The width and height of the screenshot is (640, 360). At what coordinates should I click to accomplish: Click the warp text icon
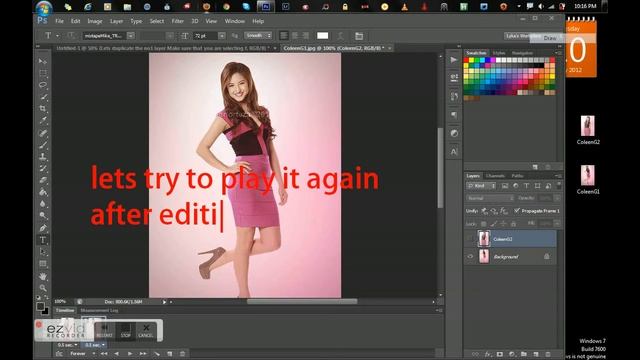[x=340, y=36]
